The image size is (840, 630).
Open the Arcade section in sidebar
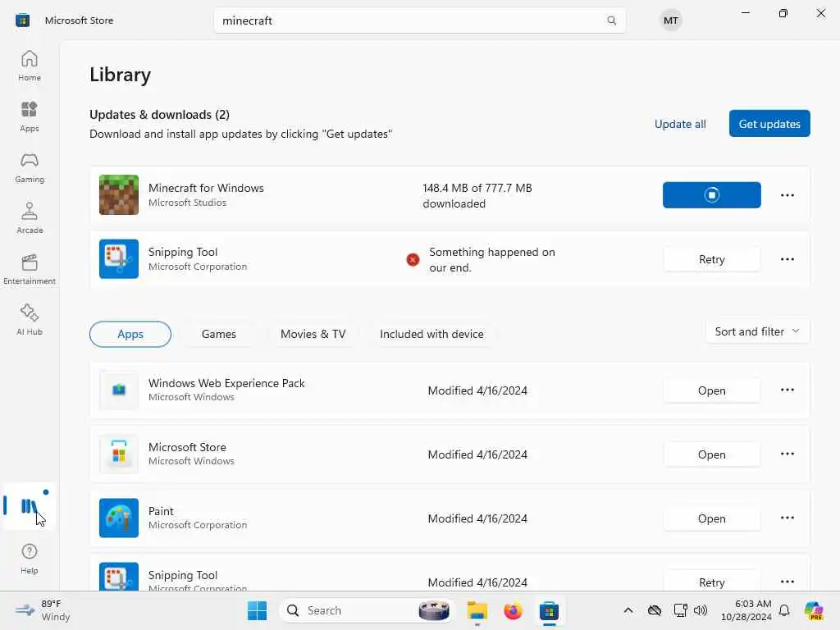pos(30,218)
